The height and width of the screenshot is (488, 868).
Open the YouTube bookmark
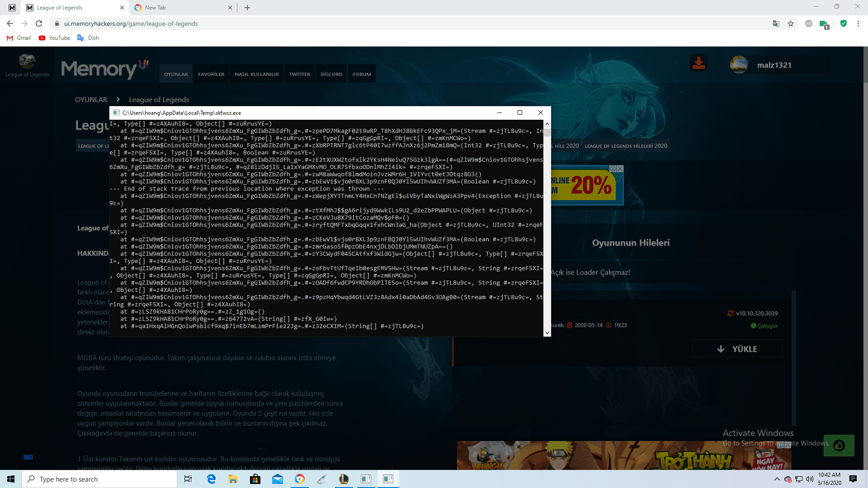[x=55, y=38]
